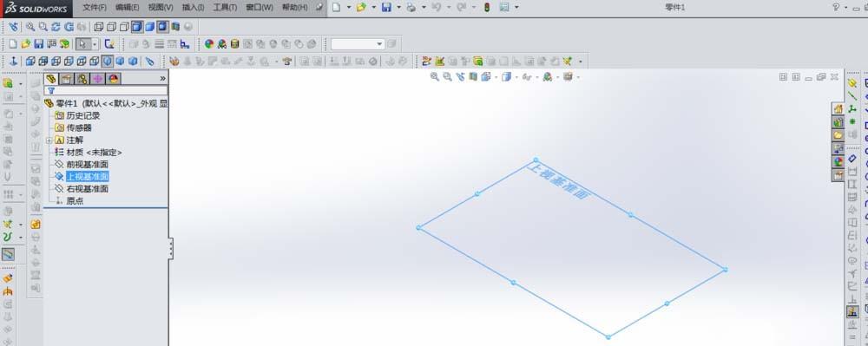This screenshot has width=868, height=346.
Task: Open Design Library tab in task pane
Action: point(838,122)
